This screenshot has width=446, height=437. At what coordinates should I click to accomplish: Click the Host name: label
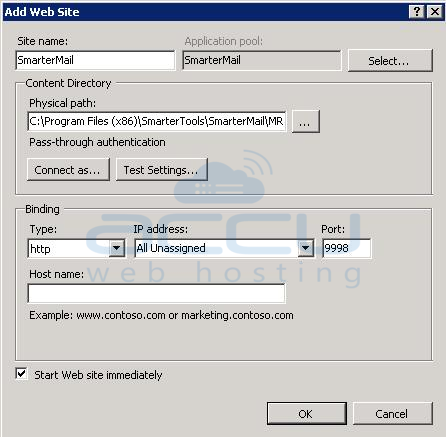click(x=57, y=274)
